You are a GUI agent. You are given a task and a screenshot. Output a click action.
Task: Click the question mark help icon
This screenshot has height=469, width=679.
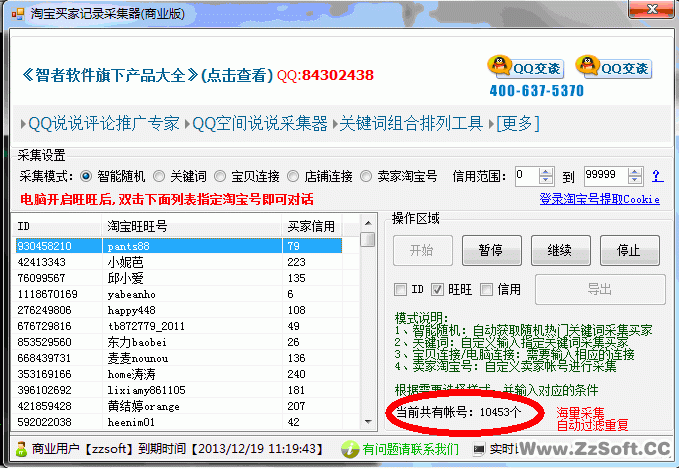pos(656,176)
